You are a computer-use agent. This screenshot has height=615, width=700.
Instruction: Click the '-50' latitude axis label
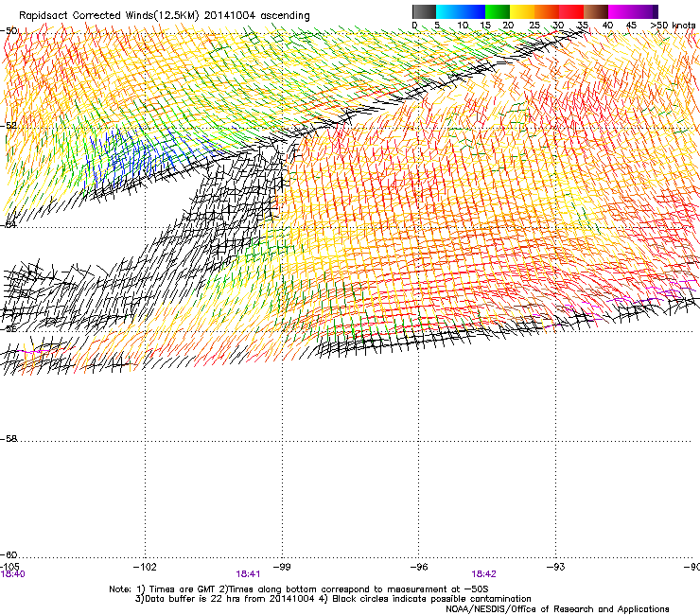click(9, 31)
